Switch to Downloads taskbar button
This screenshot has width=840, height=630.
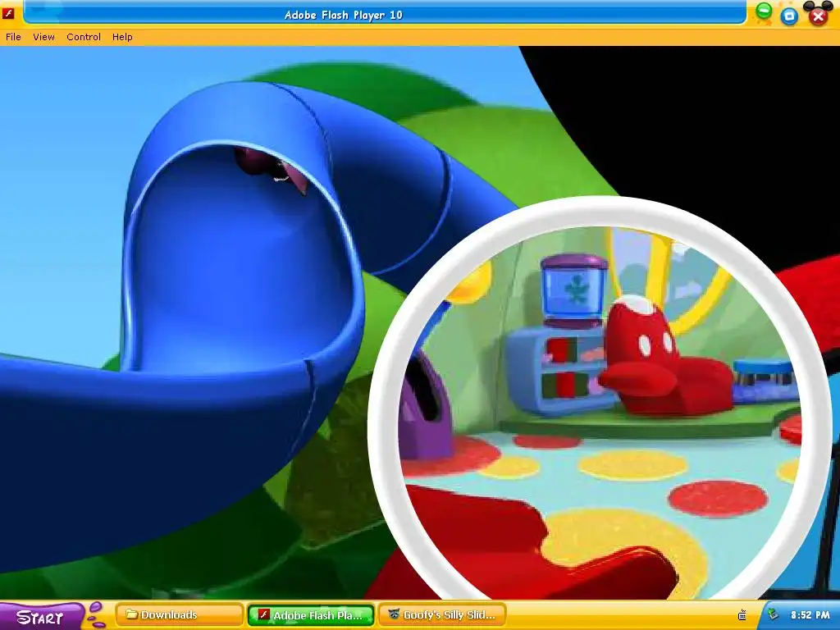180,615
